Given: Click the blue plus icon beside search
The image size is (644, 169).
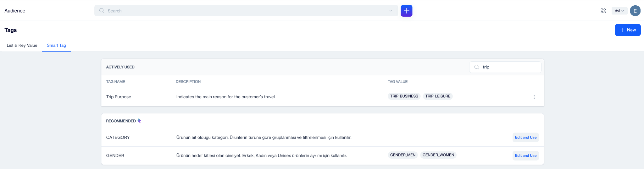Looking at the screenshot, I should coord(406,11).
